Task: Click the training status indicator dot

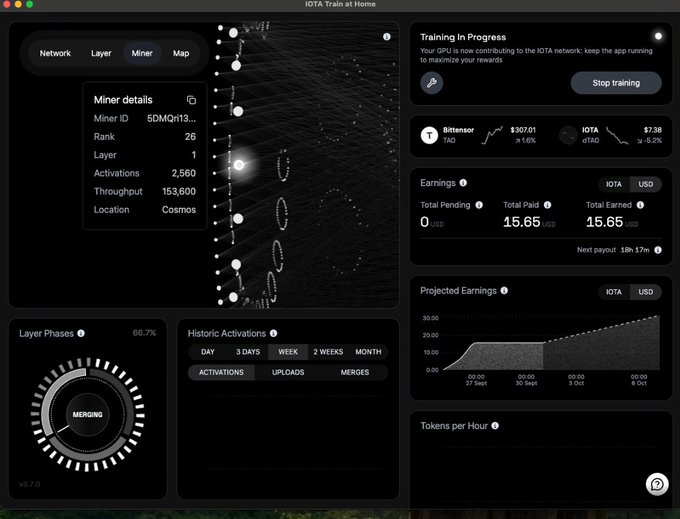Action: pyautogui.click(x=658, y=36)
